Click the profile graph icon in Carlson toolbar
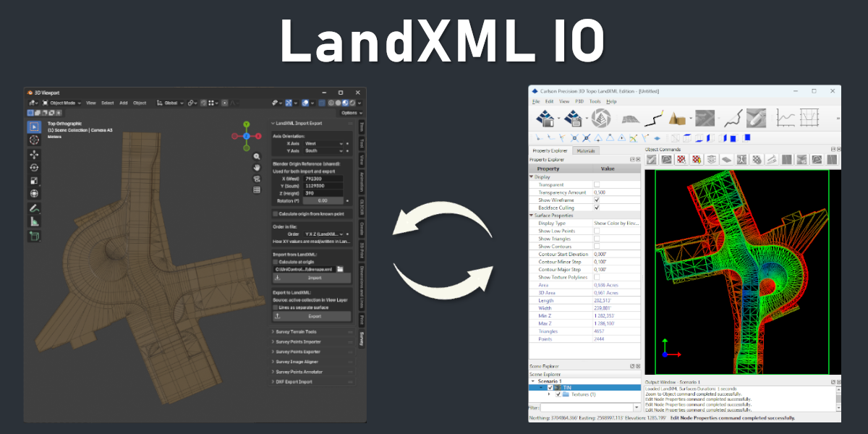Image resolution: width=868 pixels, height=434 pixels. 786,118
